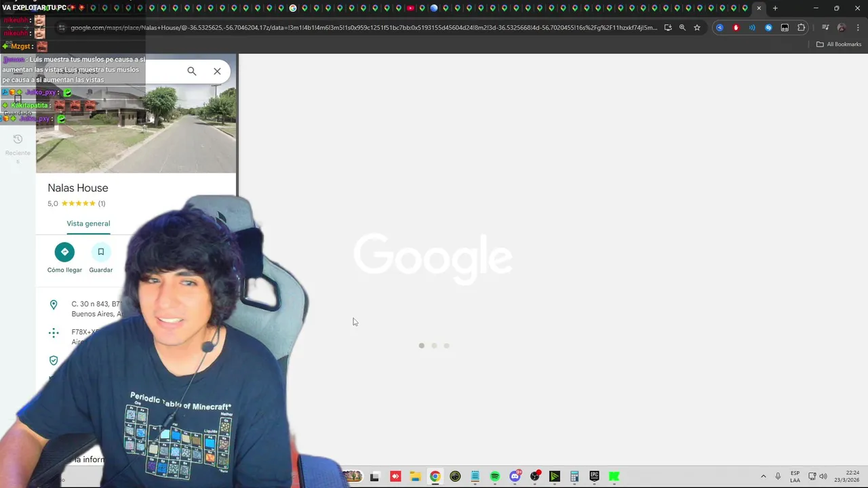Screen dimensions: 868x488
Task: Select the Vista general tab
Action: (88, 224)
